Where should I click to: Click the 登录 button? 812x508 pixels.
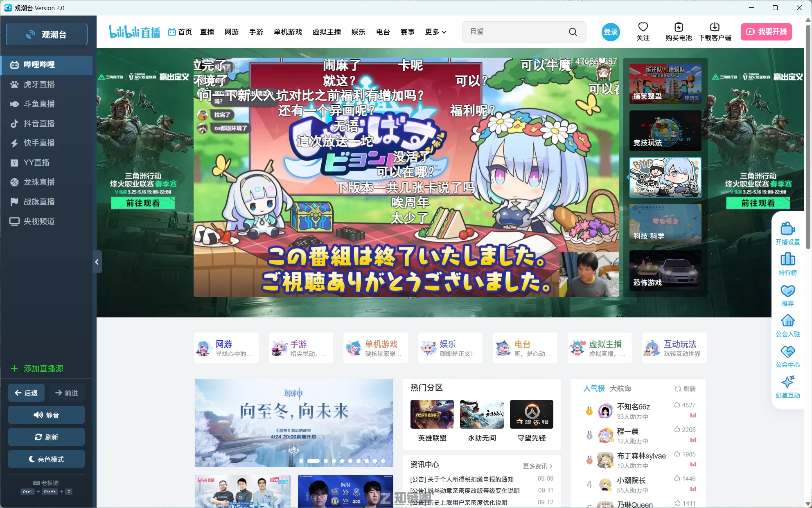(x=611, y=32)
